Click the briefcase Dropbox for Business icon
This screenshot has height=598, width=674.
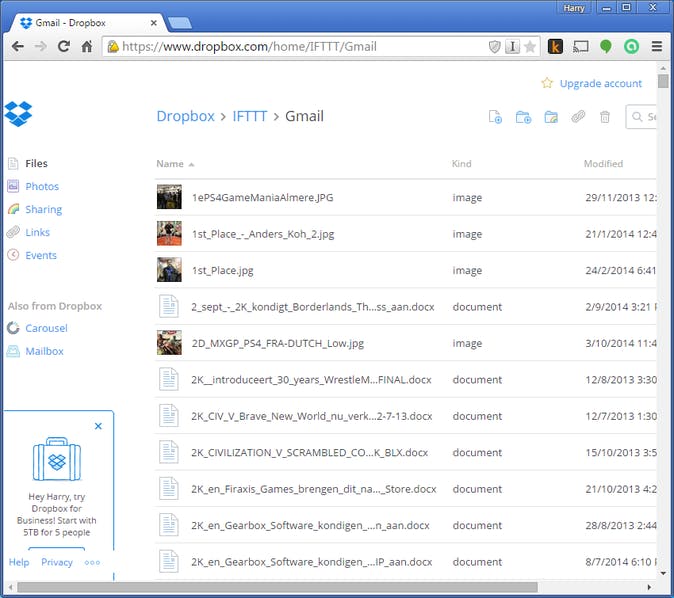tap(57, 459)
